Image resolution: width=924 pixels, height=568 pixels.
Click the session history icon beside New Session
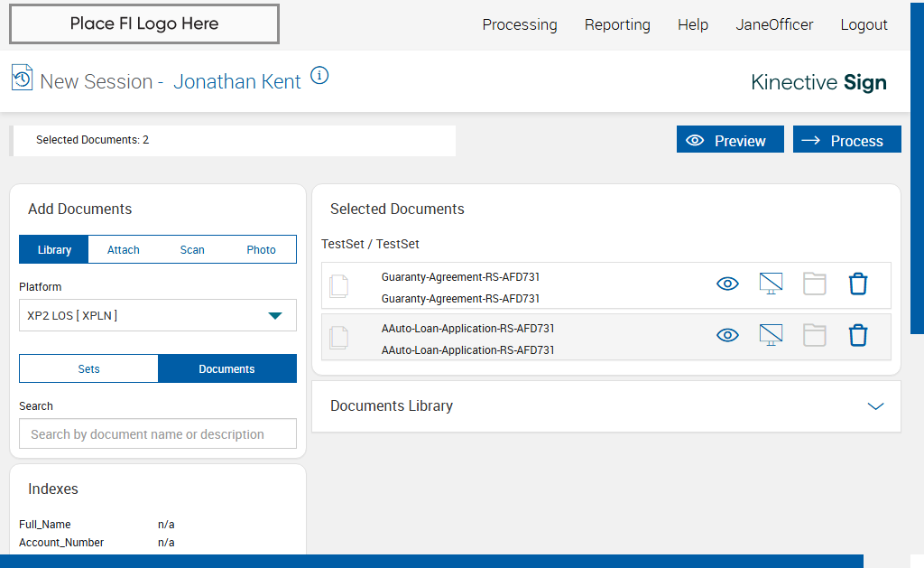22,79
